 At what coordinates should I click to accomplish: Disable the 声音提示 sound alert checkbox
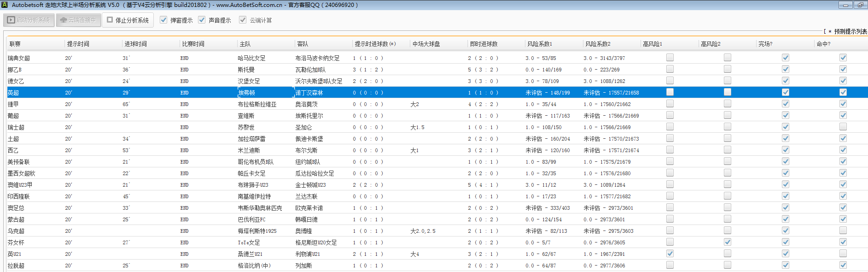click(202, 20)
